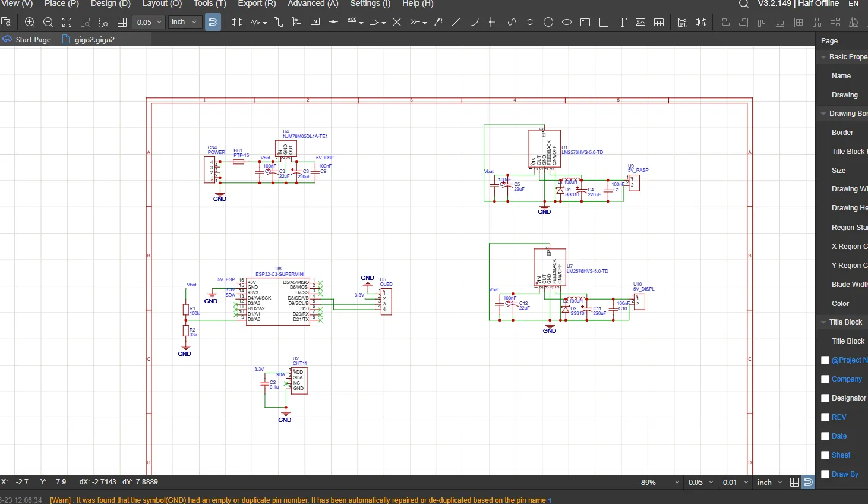
Task: Collapse the Basic Property section
Action: tap(823, 57)
